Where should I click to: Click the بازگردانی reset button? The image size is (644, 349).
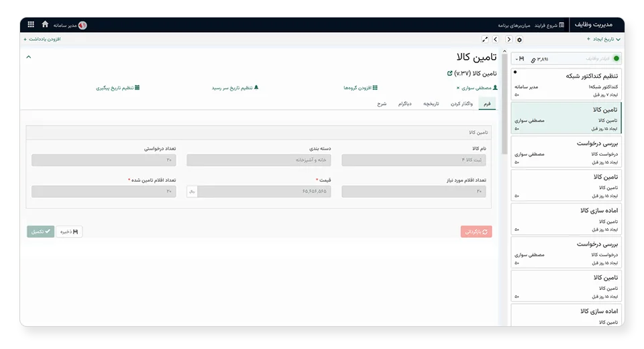pyautogui.click(x=476, y=232)
